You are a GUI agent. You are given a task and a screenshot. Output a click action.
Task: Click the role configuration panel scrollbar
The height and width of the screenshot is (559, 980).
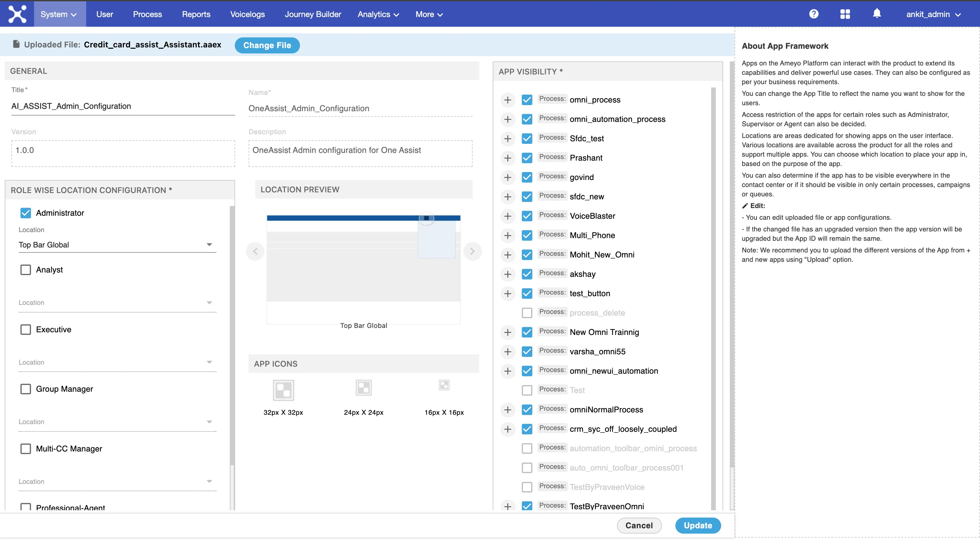click(x=232, y=335)
